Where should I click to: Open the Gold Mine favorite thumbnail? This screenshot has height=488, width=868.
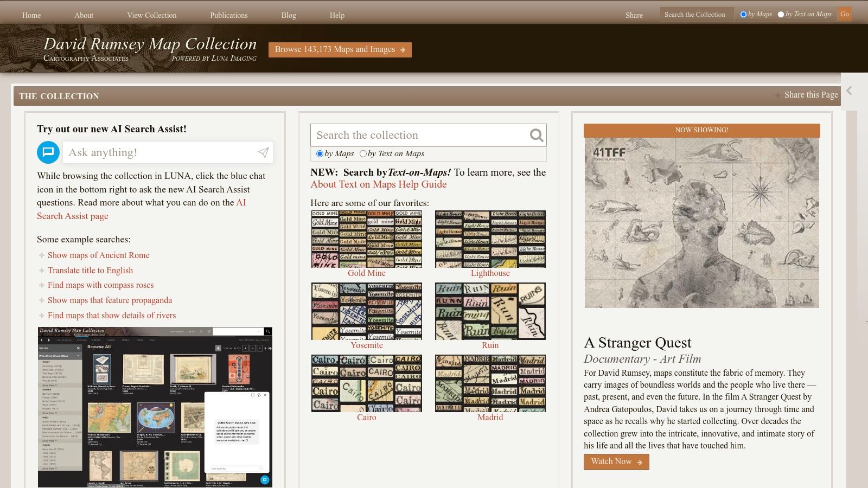tap(367, 239)
